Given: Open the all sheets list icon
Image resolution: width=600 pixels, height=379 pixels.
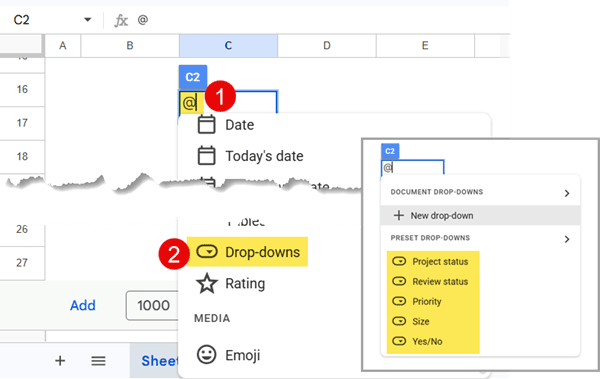Looking at the screenshot, I should (98, 361).
